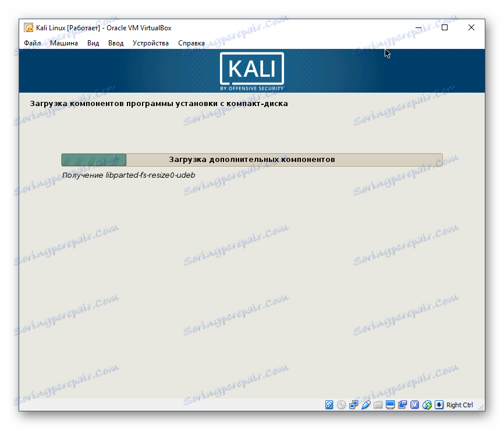Open the Ввод menu
Image resolution: width=504 pixels, height=430 pixels.
pos(116,43)
